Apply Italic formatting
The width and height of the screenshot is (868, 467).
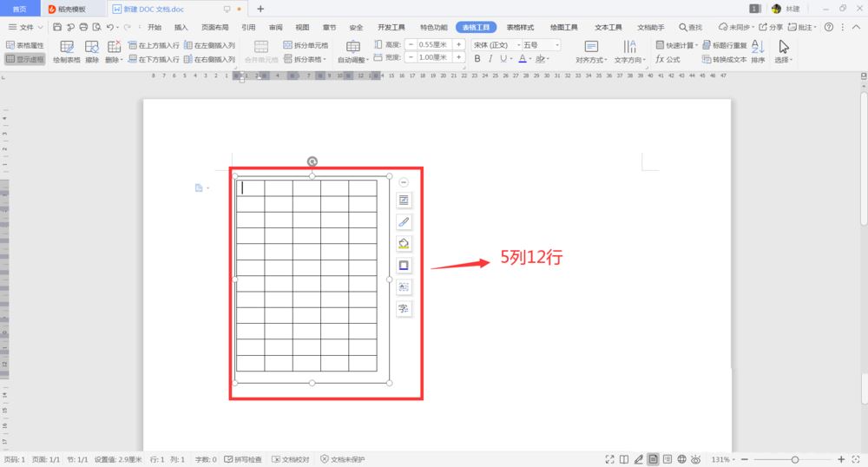pos(490,58)
